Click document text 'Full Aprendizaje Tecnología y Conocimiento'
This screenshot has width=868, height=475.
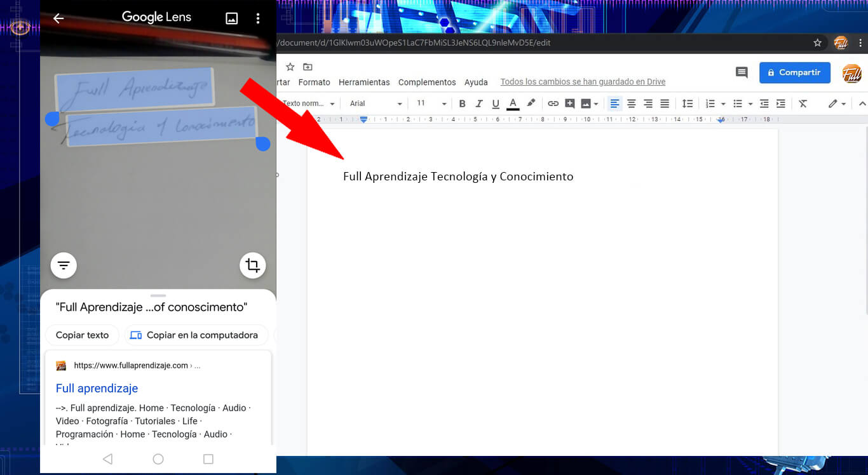click(458, 177)
